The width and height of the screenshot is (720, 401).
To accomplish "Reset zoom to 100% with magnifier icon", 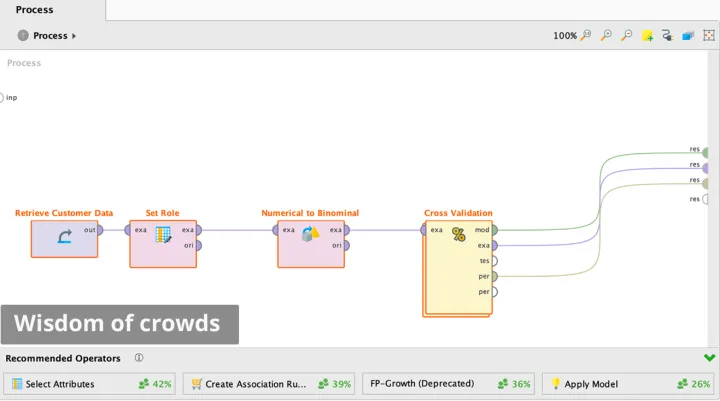I will coord(586,36).
